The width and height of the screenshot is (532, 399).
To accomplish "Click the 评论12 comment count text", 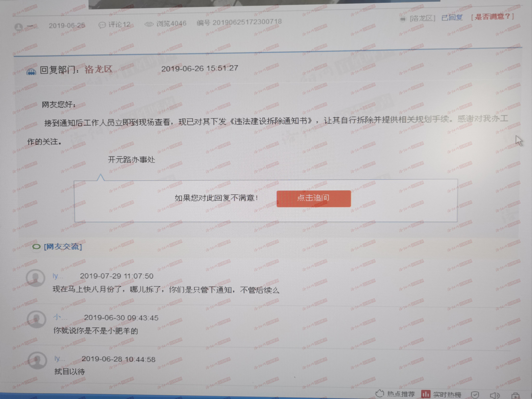I will [119, 25].
